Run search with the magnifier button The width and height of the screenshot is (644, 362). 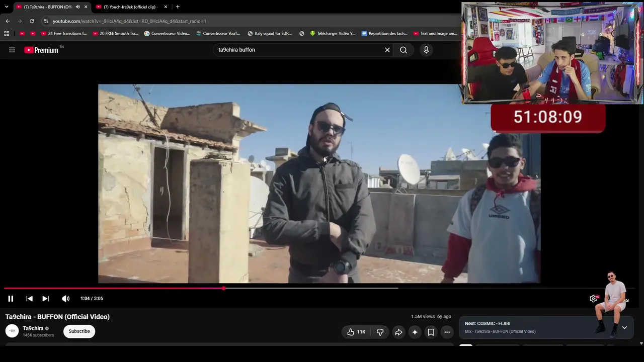[x=404, y=50]
